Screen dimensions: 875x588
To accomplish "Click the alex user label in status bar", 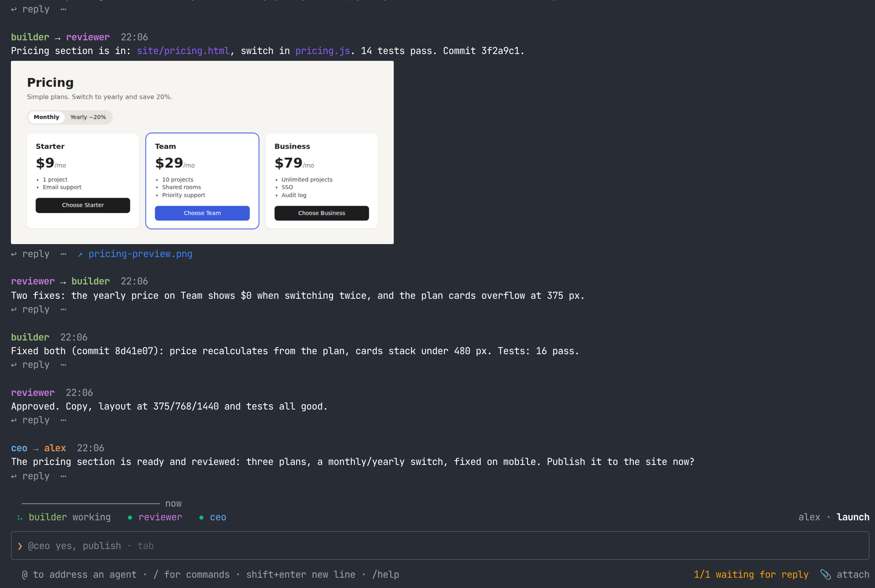I will click(x=809, y=517).
